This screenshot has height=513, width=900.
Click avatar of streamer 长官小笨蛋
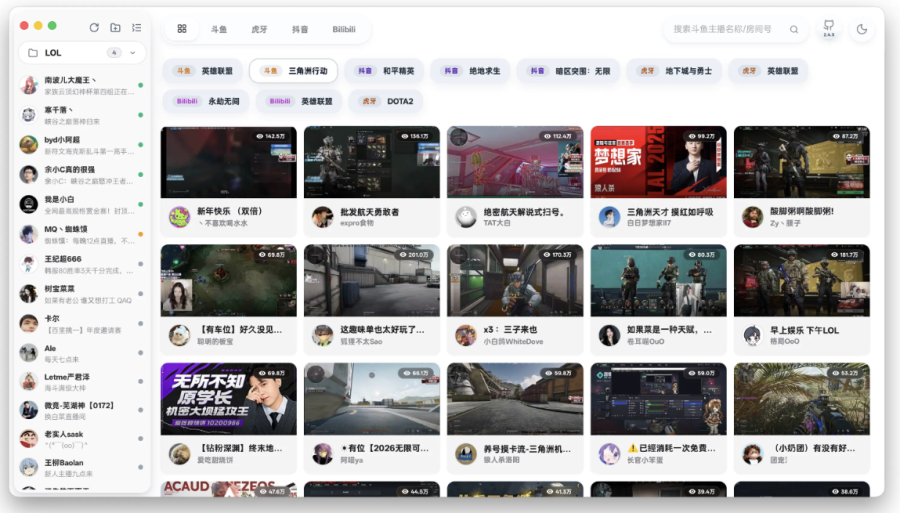coord(609,454)
